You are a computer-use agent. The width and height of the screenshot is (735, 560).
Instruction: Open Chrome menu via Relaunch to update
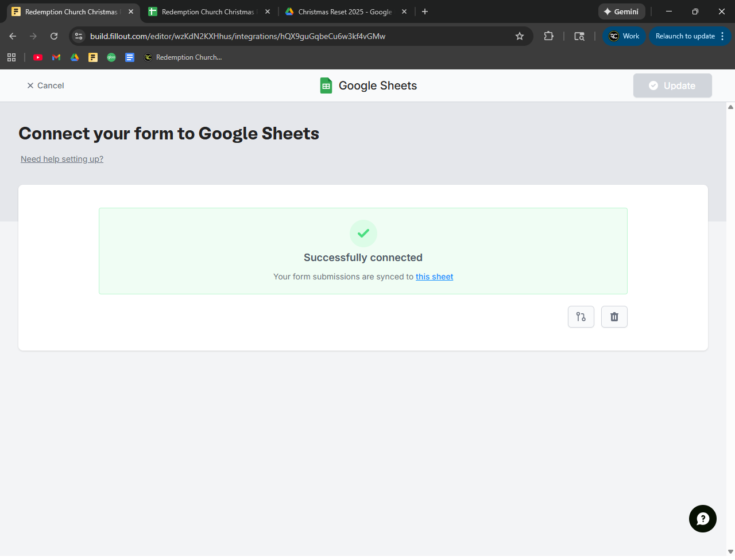click(x=689, y=36)
